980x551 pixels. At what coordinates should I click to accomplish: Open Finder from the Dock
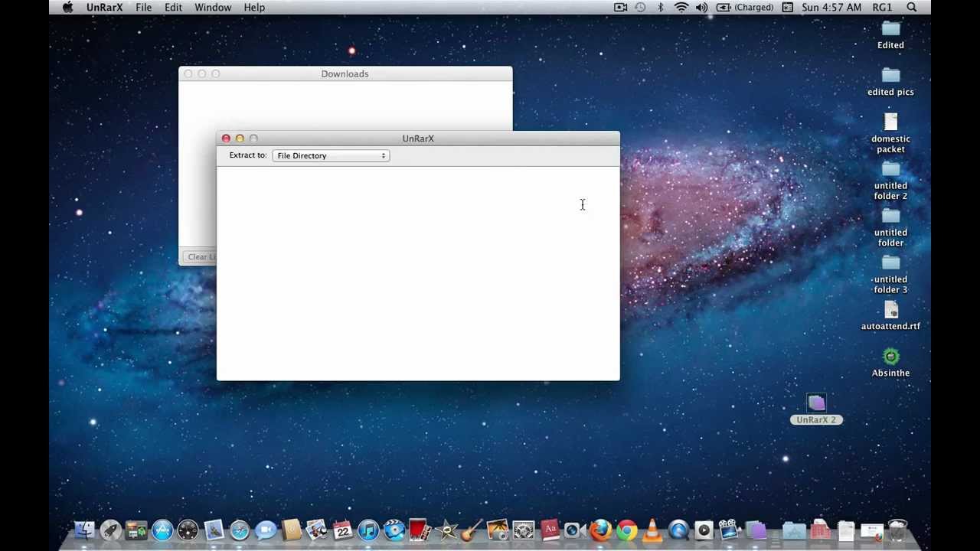point(84,530)
